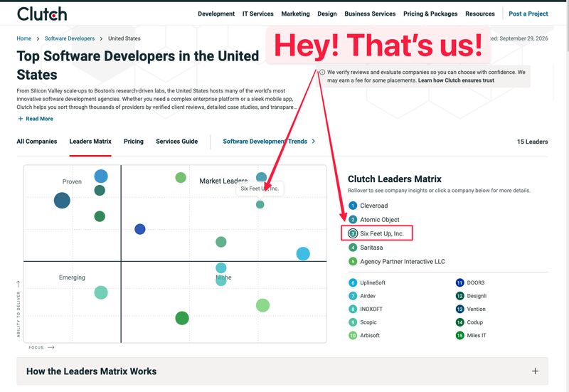Open Pricing & Packages in top navigation
Image resolution: width=569 pixels, height=392 pixels.
[430, 14]
